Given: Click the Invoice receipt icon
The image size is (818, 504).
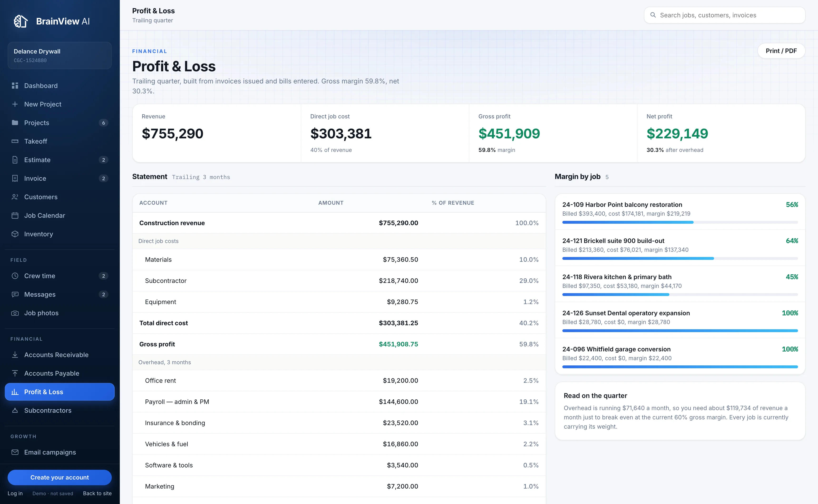Looking at the screenshot, I should tap(15, 178).
